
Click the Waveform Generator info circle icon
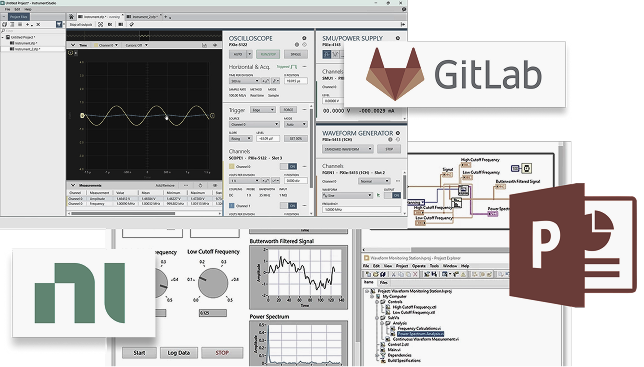pyautogui.click(x=390, y=140)
